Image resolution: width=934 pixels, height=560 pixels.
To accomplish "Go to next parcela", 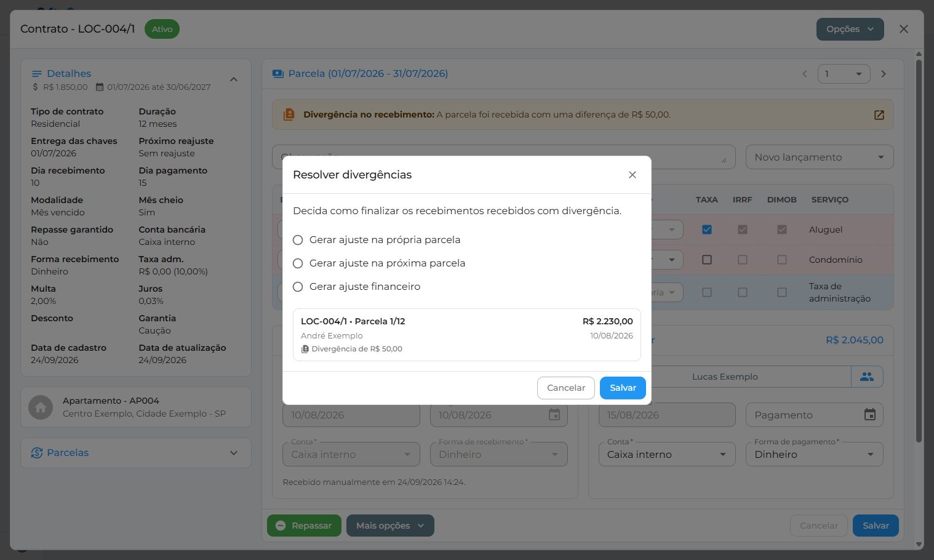I will (884, 74).
